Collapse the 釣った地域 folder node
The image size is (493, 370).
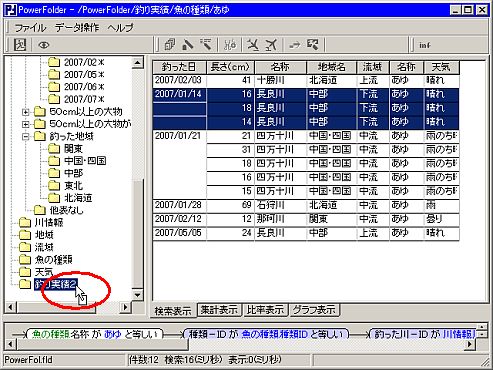25,136
